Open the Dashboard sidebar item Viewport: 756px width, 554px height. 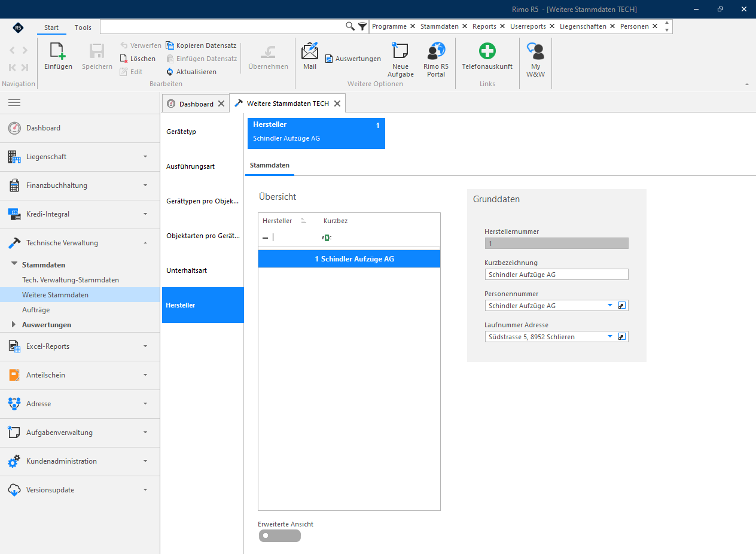(80, 128)
